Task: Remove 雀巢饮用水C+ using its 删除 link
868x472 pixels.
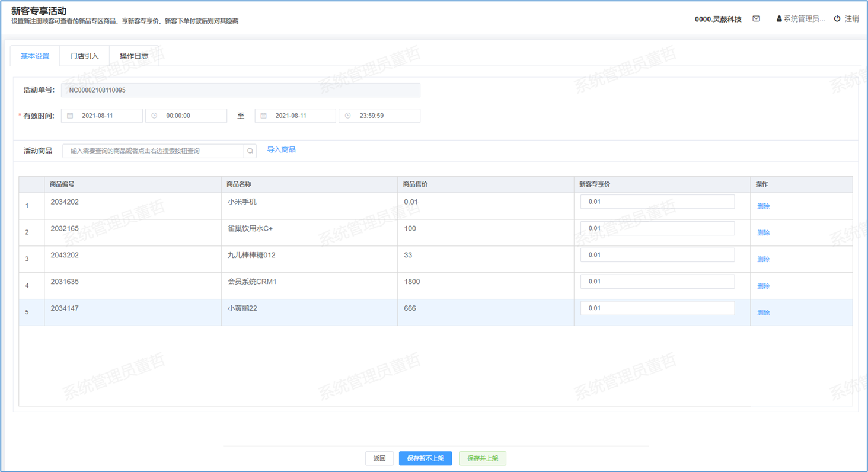Action: pyautogui.click(x=763, y=233)
